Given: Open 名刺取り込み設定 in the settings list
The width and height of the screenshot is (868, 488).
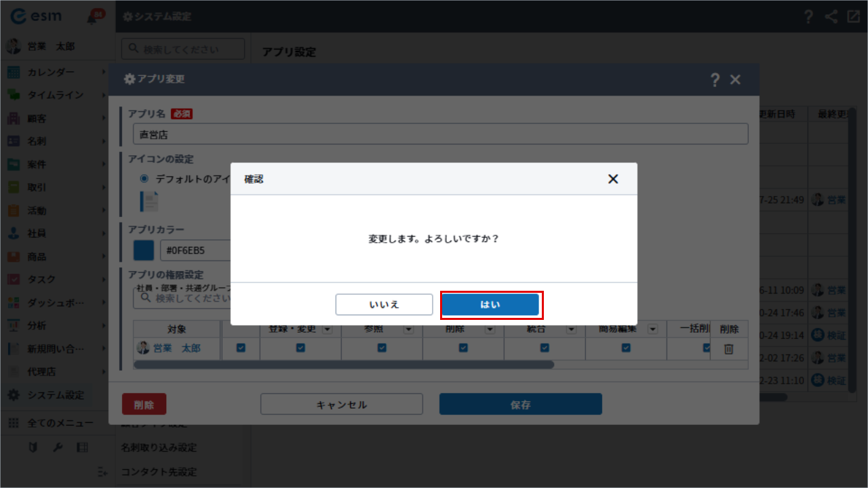Looking at the screenshot, I should (159, 448).
